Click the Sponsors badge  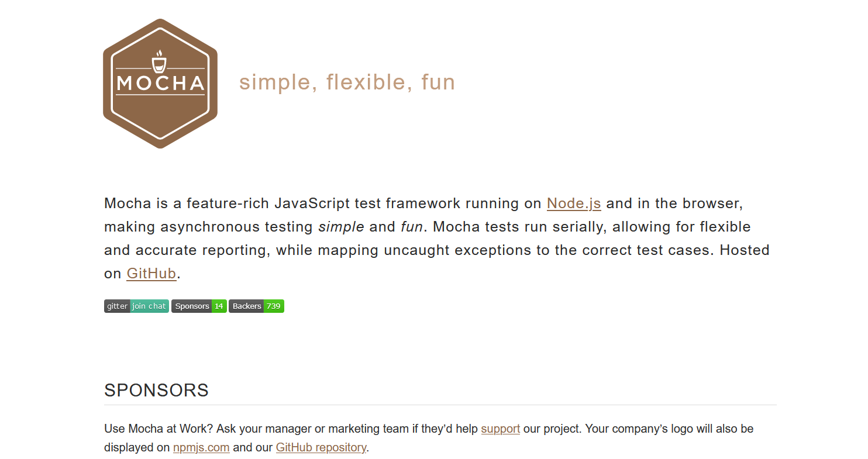point(199,306)
